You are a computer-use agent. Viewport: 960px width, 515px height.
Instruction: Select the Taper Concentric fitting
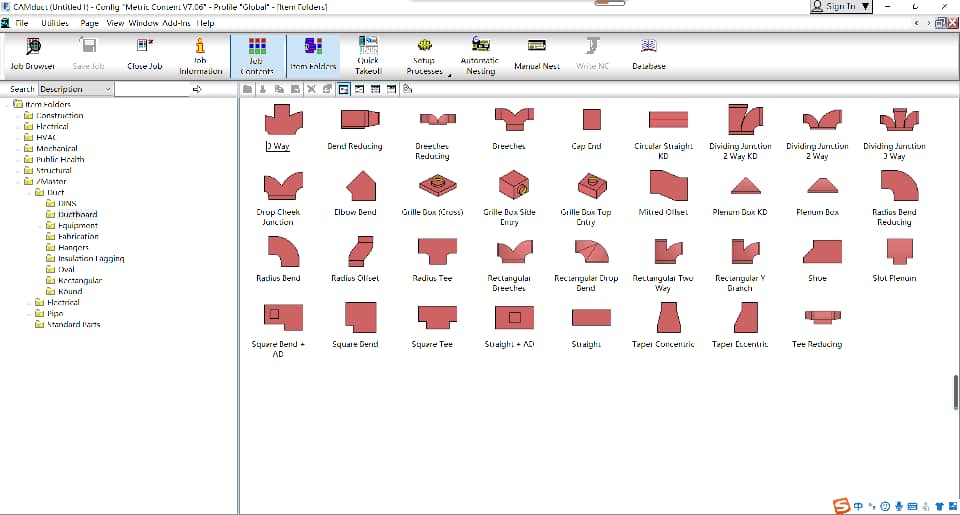663,326
